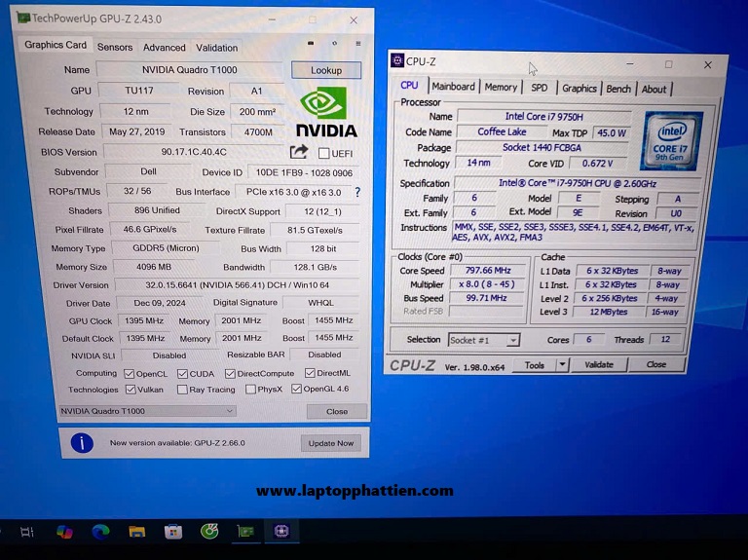The width and height of the screenshot is (748, 560).
Task: Open Copilot from the taskbar
Action: [x=64, y=532]
